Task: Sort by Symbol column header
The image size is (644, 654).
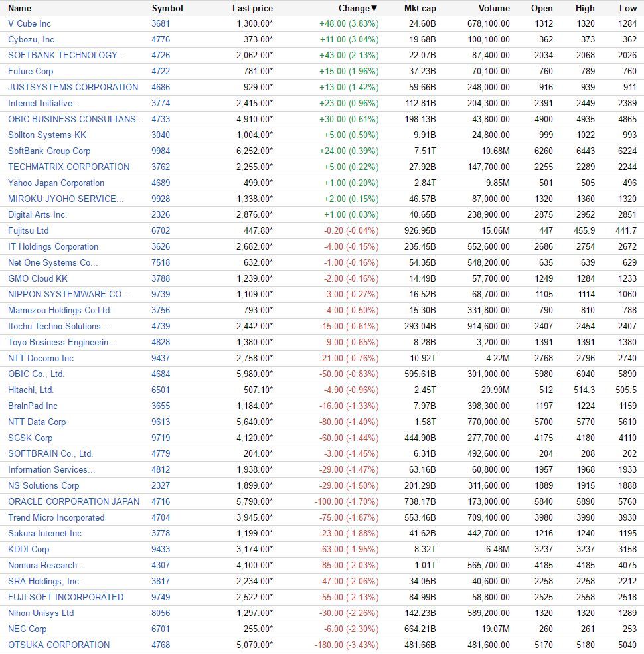Action: point(167,9)
